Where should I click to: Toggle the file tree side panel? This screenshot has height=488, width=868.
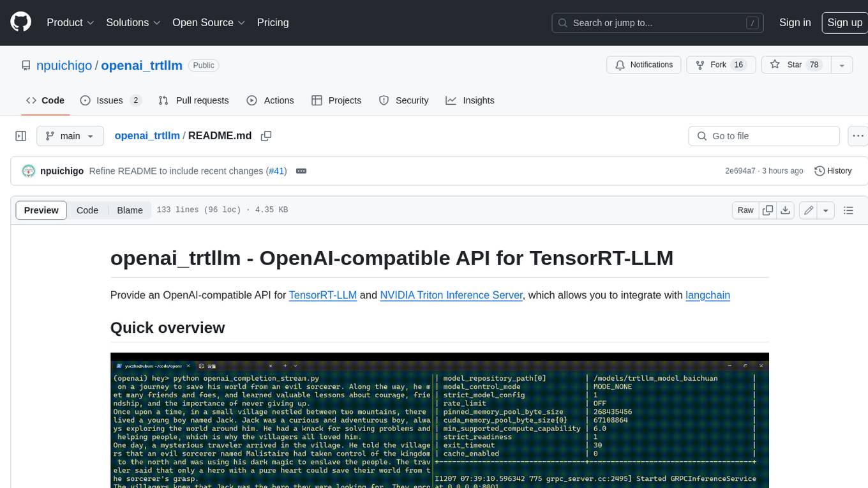pos(20,136)
